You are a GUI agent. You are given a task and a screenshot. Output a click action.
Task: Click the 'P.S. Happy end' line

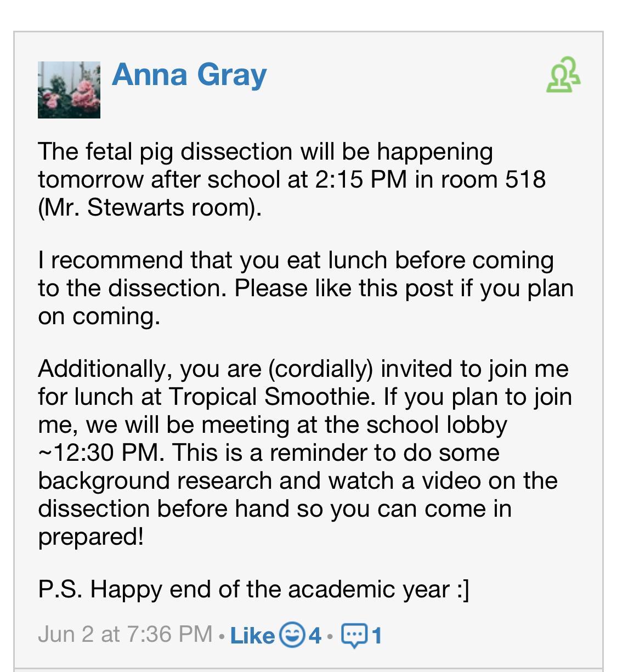pos(253,589)
